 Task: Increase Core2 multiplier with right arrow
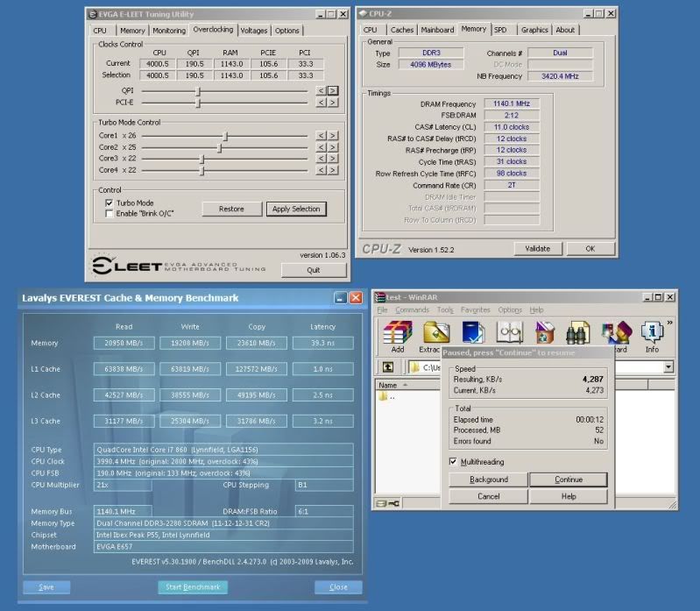coord(333,147)
